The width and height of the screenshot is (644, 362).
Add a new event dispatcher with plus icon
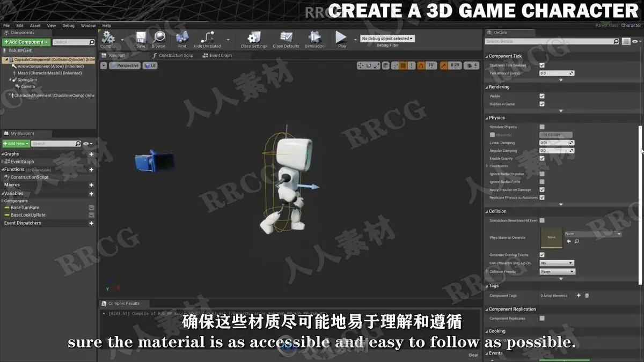(x=91, y=223)
